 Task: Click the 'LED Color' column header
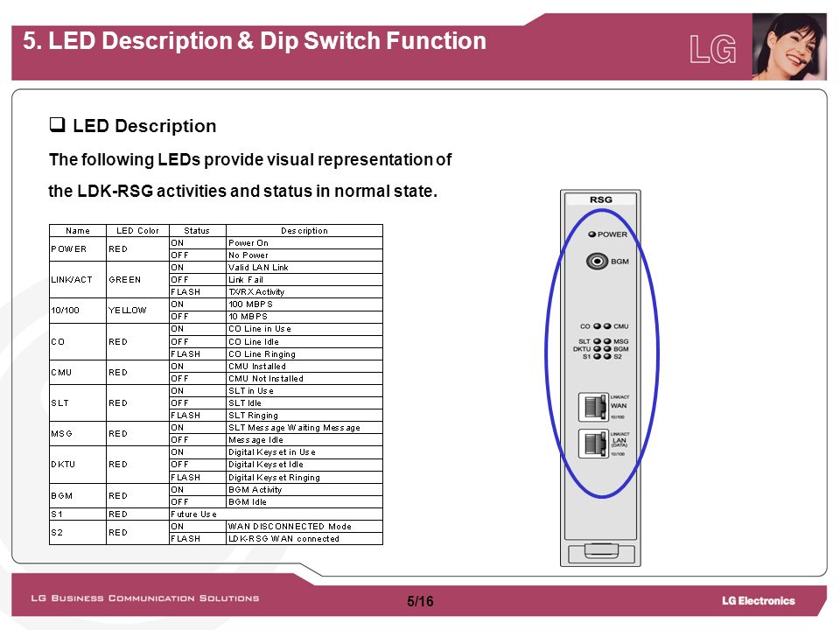coord(137,230)
